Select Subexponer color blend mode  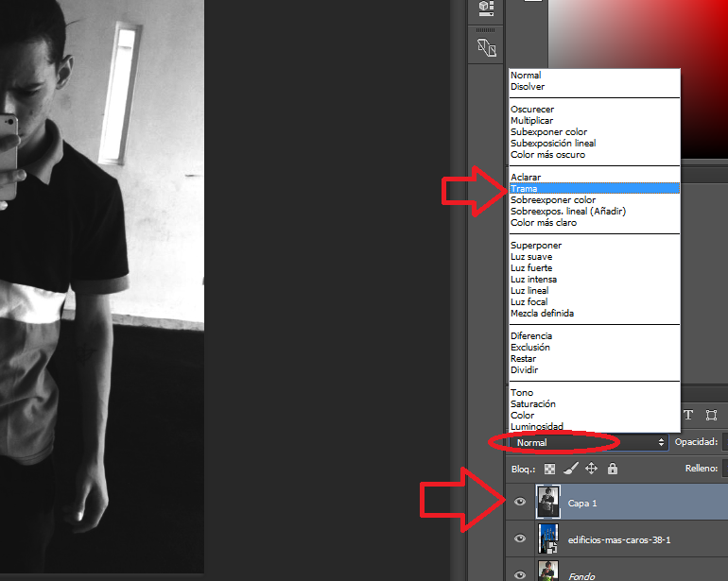pyautogui.click(x=595, y=132)
